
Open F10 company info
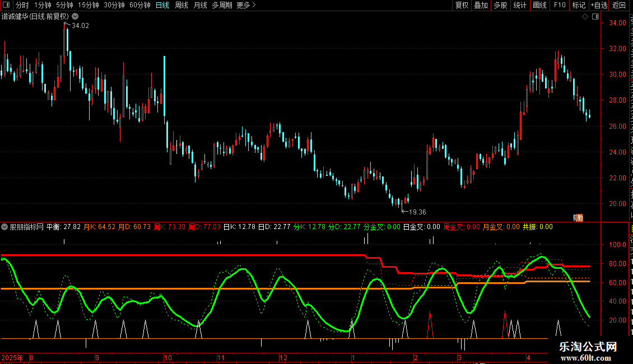[559, 5]
